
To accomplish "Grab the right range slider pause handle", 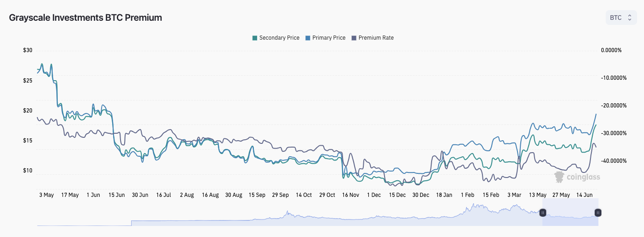I will click(x=598, y=213).
